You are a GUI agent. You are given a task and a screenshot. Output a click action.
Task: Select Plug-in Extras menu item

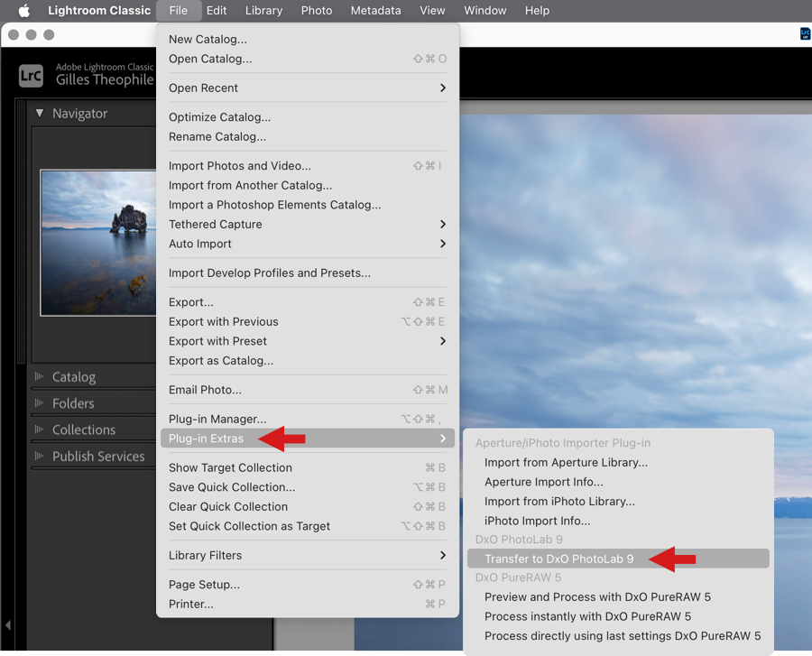[x=308, y=439]
